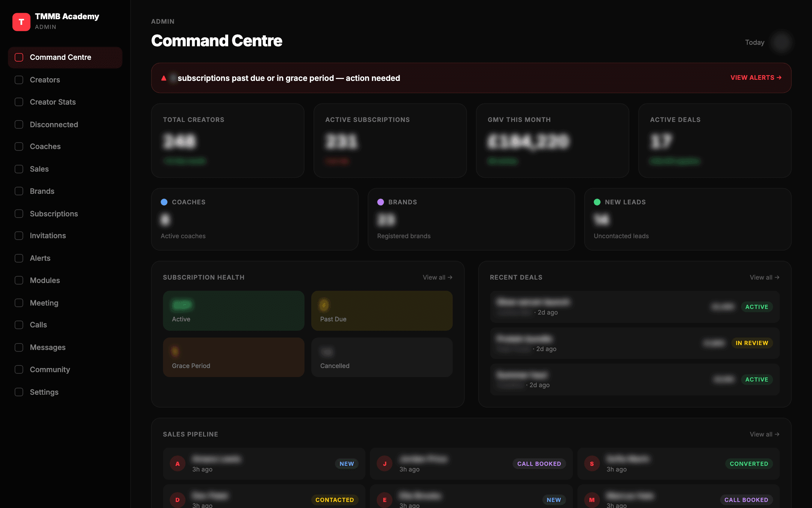Click the red warning triangle in alert banner
812x508 pixels.
tap(164, 78)
